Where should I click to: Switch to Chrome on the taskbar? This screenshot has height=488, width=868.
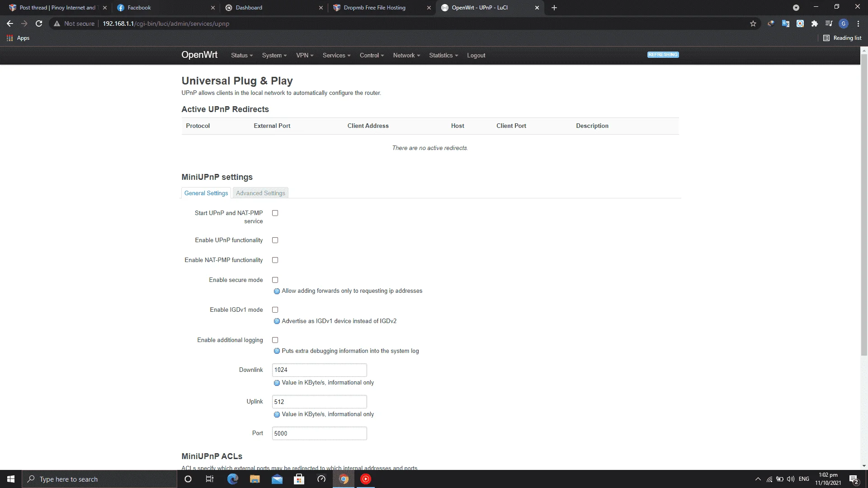[x=344, y=479]
